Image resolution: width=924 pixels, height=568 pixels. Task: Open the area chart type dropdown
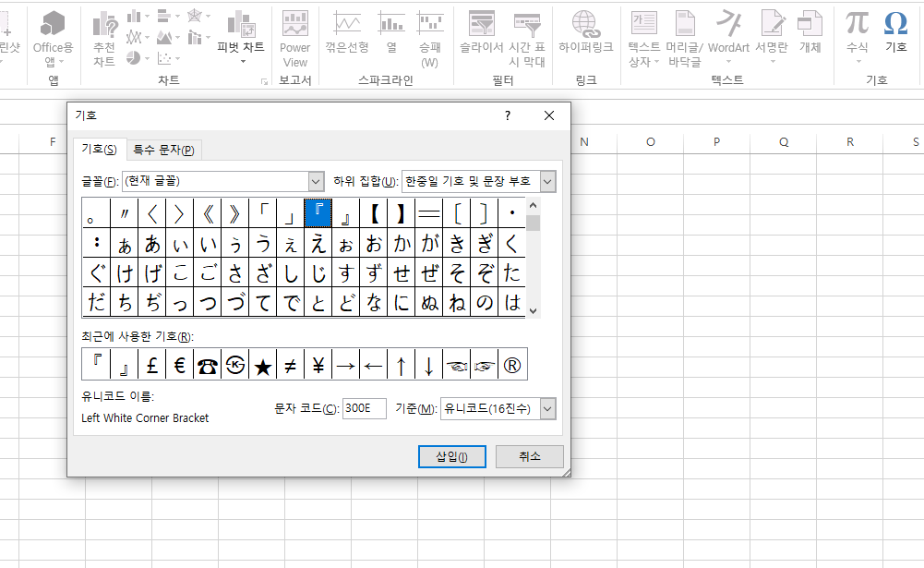(x=169, y=38)
